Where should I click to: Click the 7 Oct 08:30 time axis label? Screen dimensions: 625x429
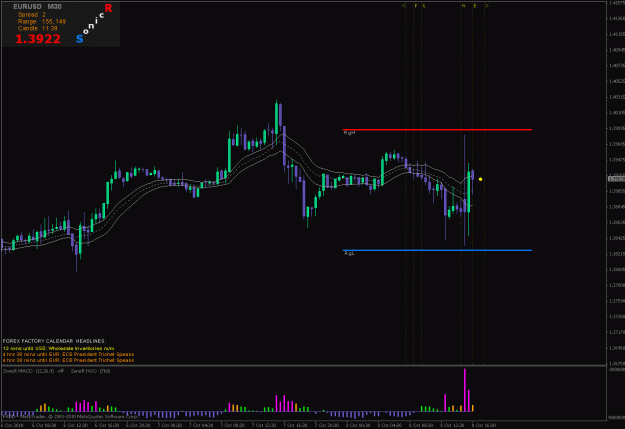(233, 425)
